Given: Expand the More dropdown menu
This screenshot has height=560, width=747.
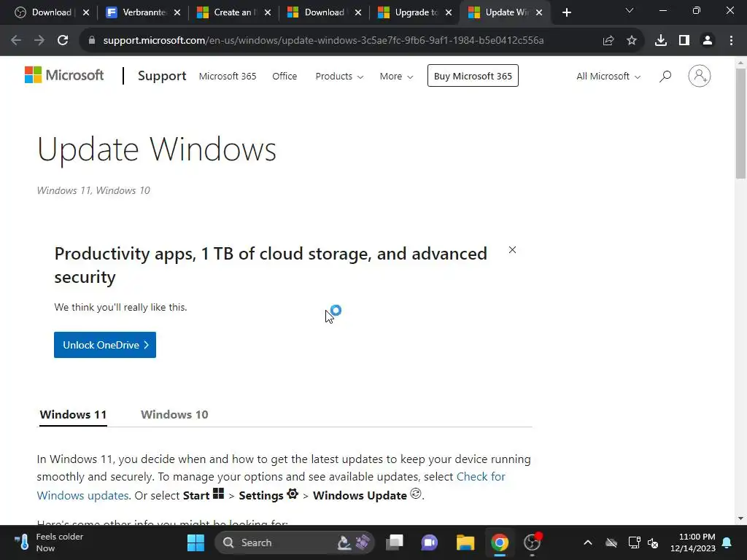Looking at the screenshot, I should (396, 76).
